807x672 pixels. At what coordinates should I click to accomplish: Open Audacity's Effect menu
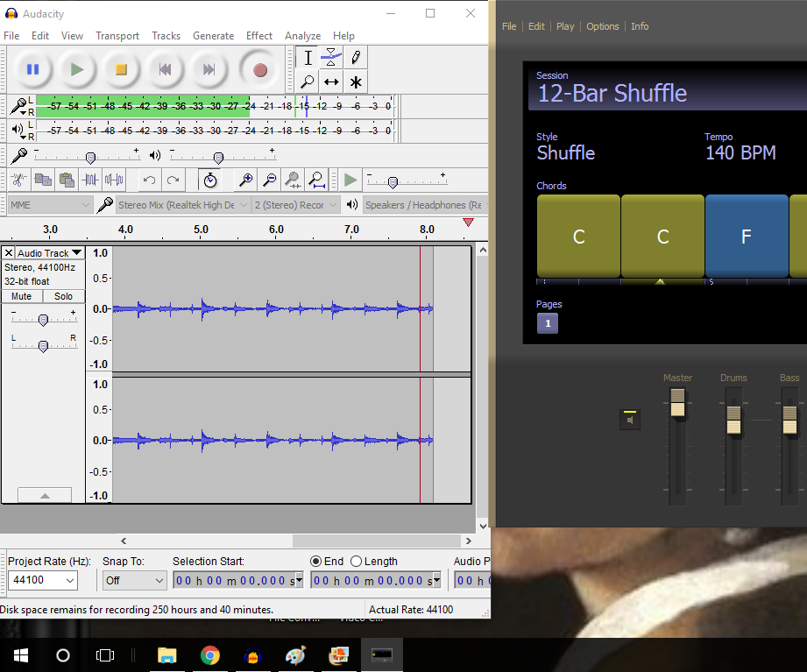pyautogui.click(x=259, y=36)
